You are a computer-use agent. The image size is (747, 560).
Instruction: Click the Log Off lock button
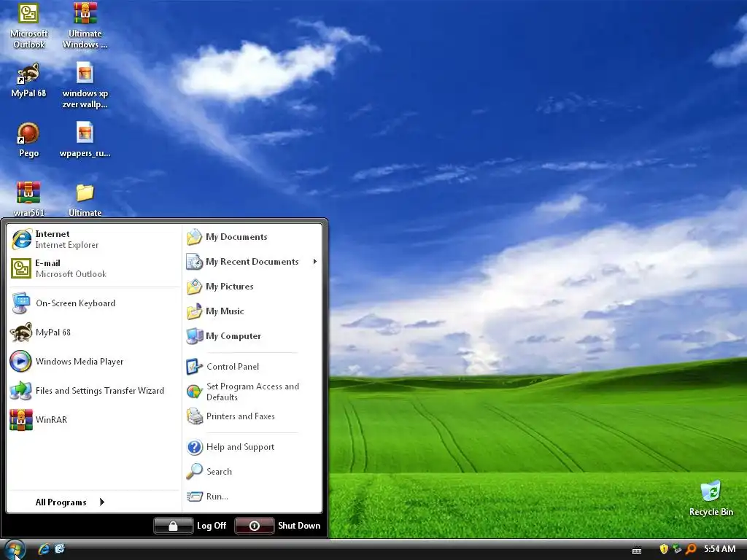[x=174, y=526]
